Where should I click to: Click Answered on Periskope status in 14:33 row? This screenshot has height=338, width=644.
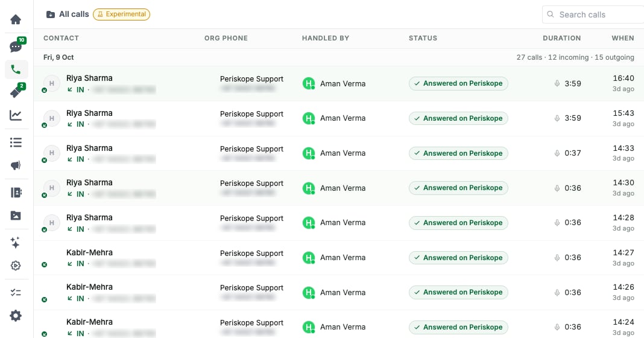458,153
